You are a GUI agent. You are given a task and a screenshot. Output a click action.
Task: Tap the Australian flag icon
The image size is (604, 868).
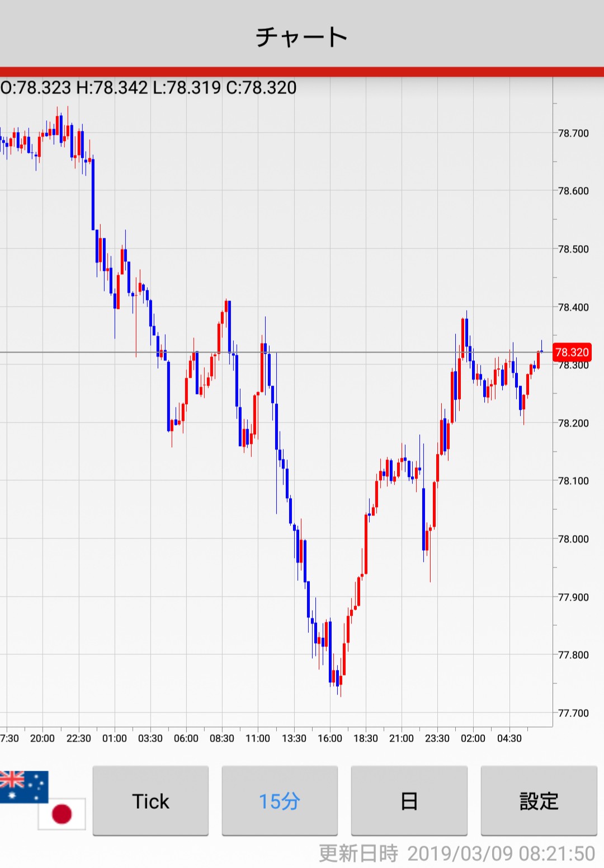[23, 785]
